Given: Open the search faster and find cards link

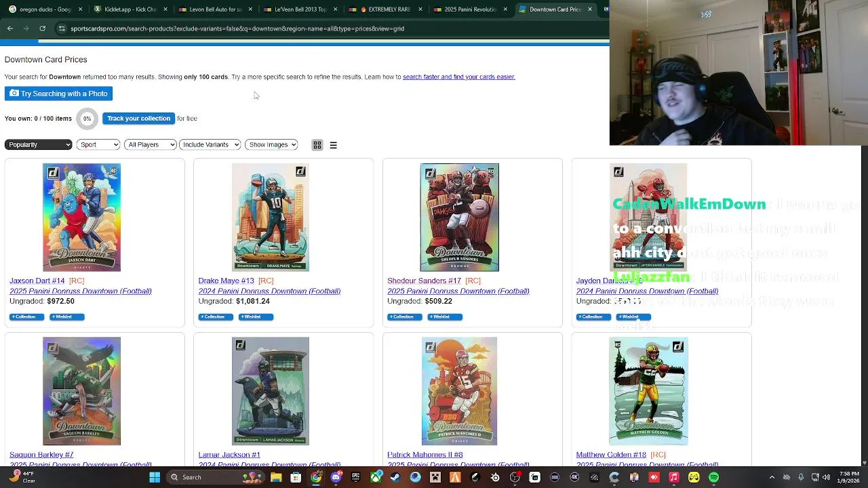Looking at the screenshot, I should (x=458, y=77).
